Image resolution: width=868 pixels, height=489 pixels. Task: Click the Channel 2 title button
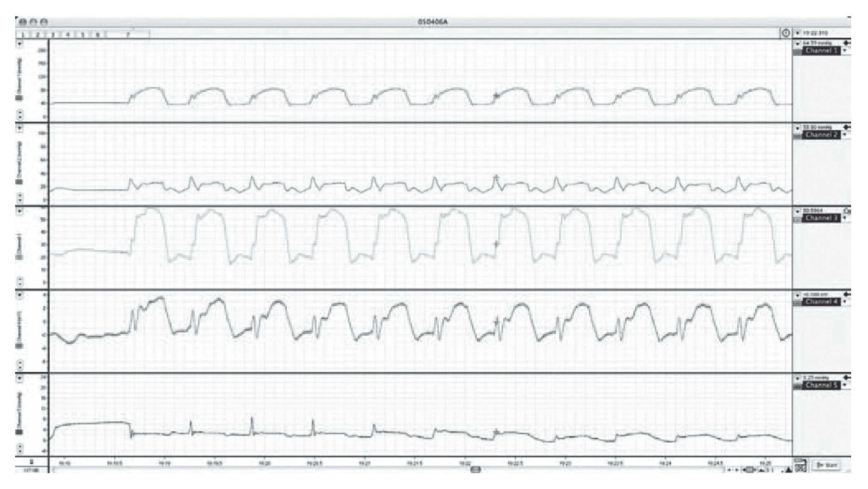click(x=821, y=135)
